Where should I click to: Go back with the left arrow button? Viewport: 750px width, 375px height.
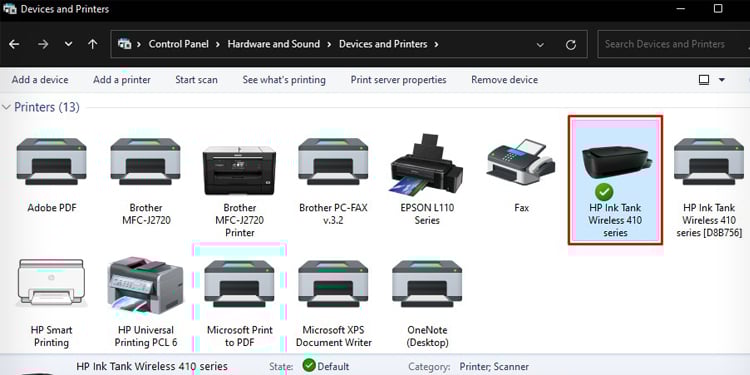tap(14, 44)
